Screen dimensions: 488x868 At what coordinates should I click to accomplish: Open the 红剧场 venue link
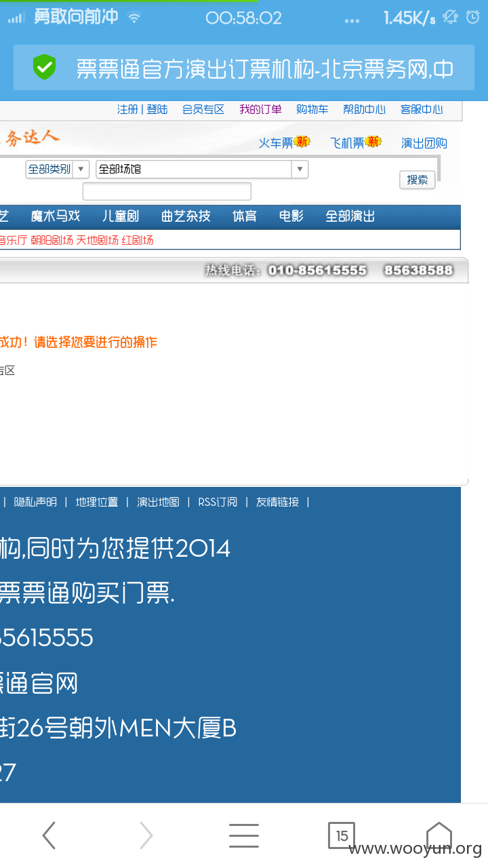tap(138, 240)
